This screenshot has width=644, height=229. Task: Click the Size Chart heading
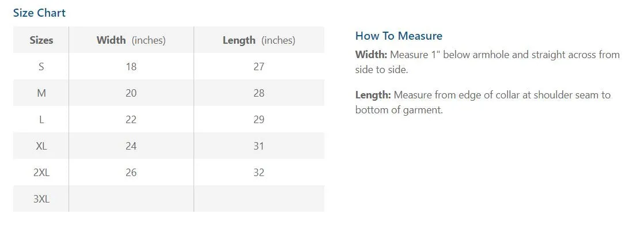point(39,13)
